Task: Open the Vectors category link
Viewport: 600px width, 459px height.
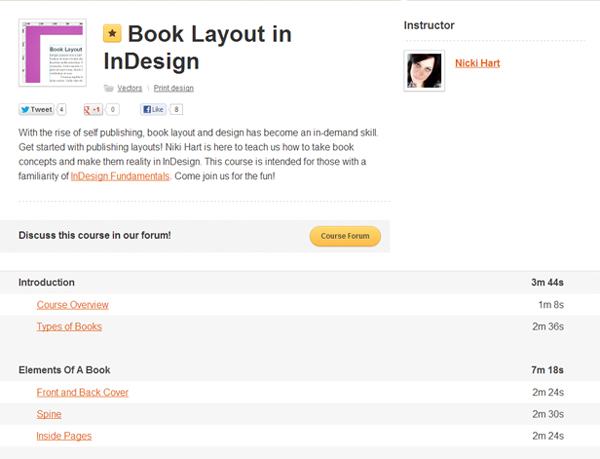Action: (x=130, y=88)
